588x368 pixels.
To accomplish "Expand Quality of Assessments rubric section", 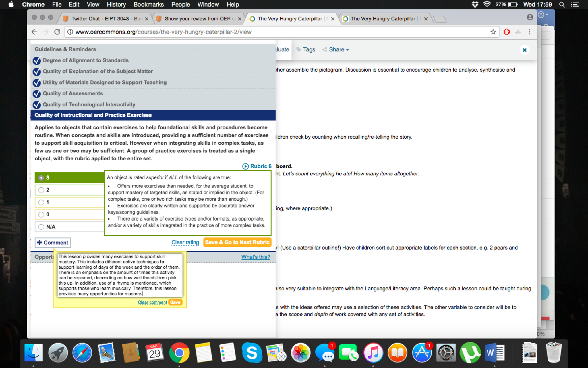I will point(73,93).
